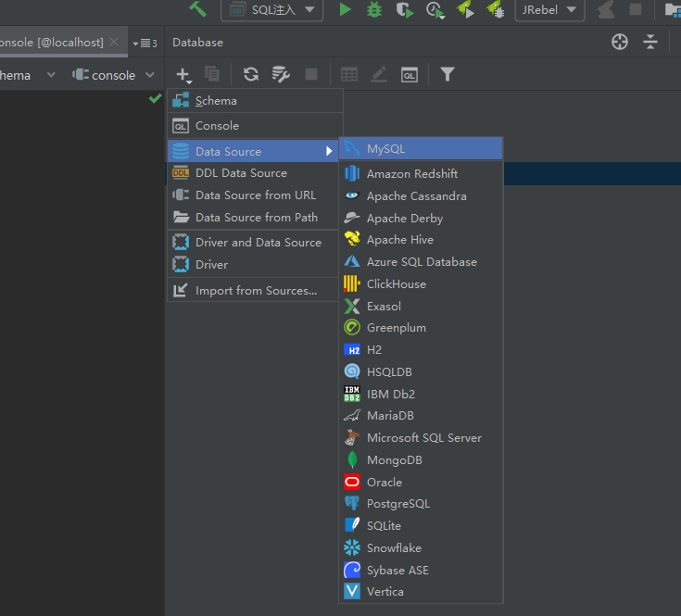Run the project with the green play button

click(x=345, y=9)
